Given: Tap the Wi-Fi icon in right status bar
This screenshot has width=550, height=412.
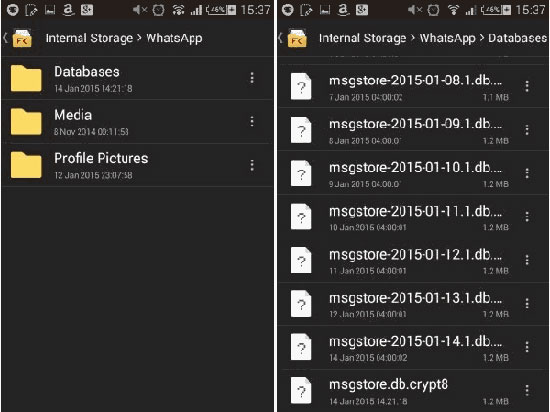Looking at the screenshot, I should [453, 10].
